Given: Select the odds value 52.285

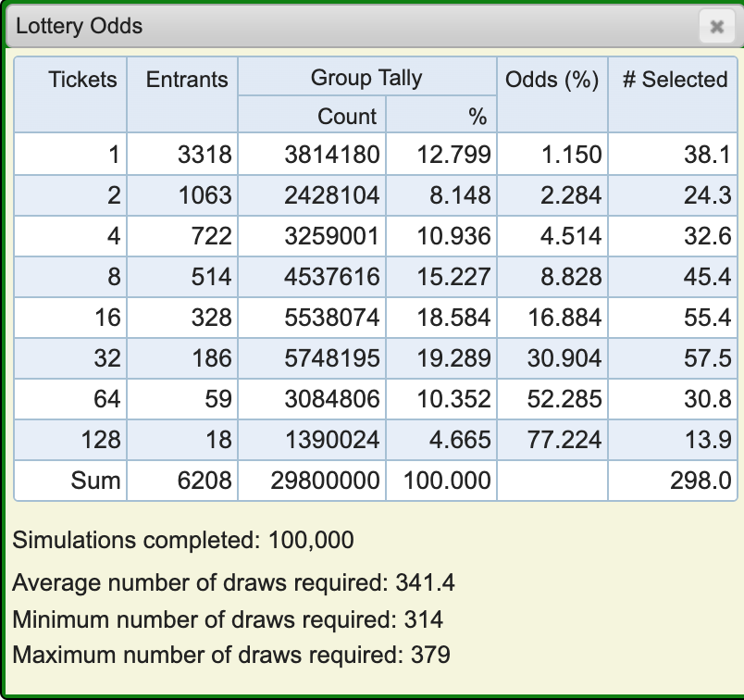Looking at the screenshot, I should [x=564, y=399].
